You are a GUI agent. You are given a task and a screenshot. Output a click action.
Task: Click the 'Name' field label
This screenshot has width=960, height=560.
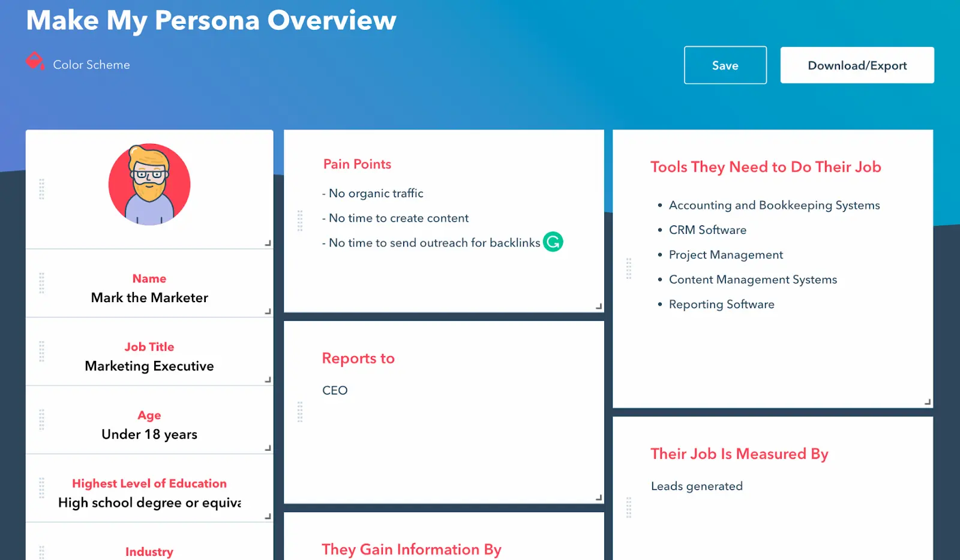point(149,279)
